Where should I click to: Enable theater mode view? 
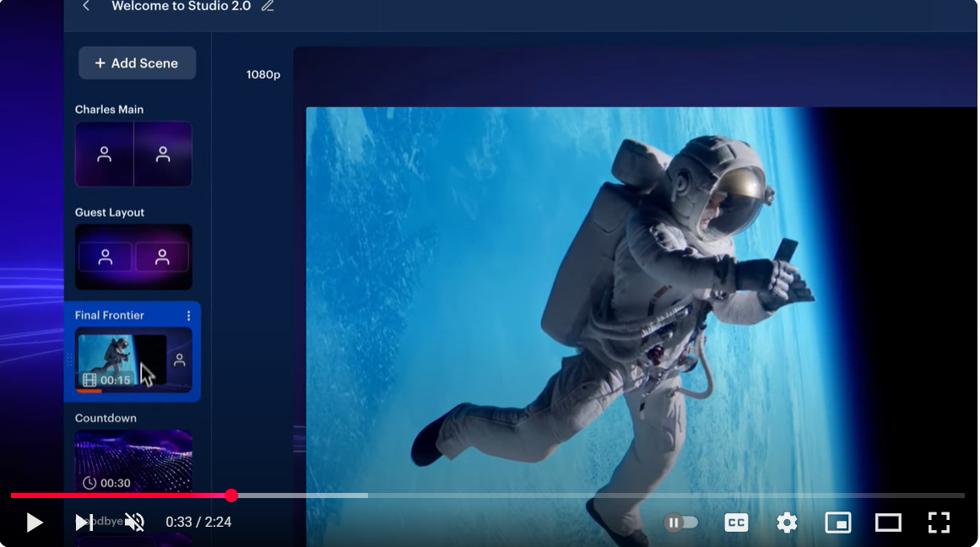pyautogui.click(x=888, y=523)
